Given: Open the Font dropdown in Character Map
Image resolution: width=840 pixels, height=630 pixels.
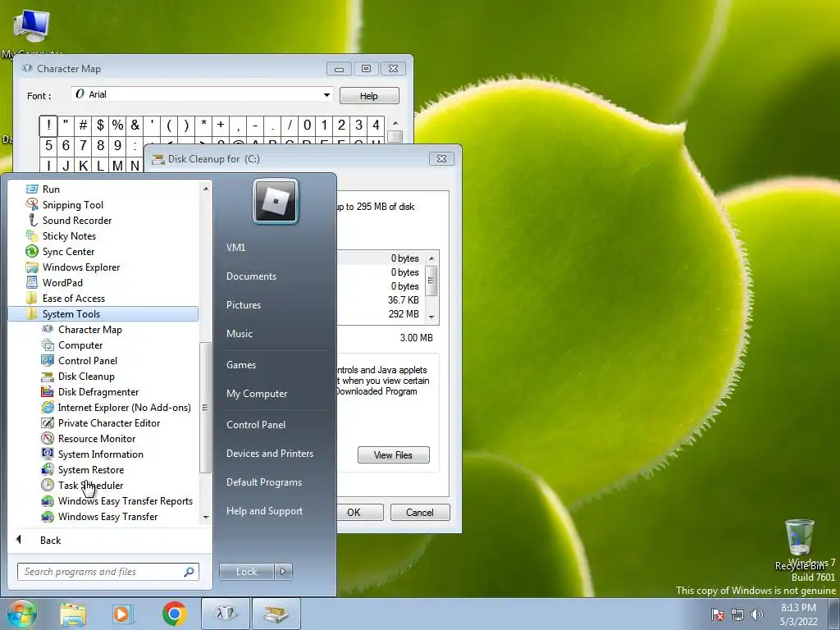Looking at the screenshot, I should 326,95.
